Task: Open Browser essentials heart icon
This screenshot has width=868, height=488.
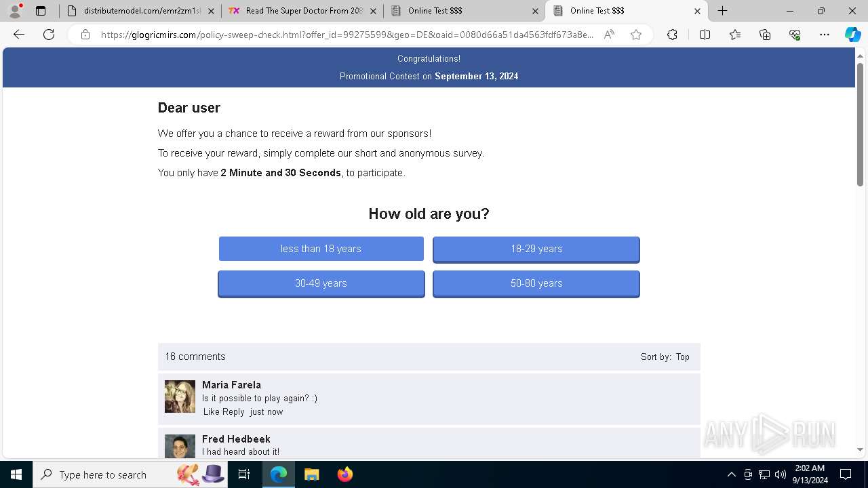Action: (x=795, y=35)
